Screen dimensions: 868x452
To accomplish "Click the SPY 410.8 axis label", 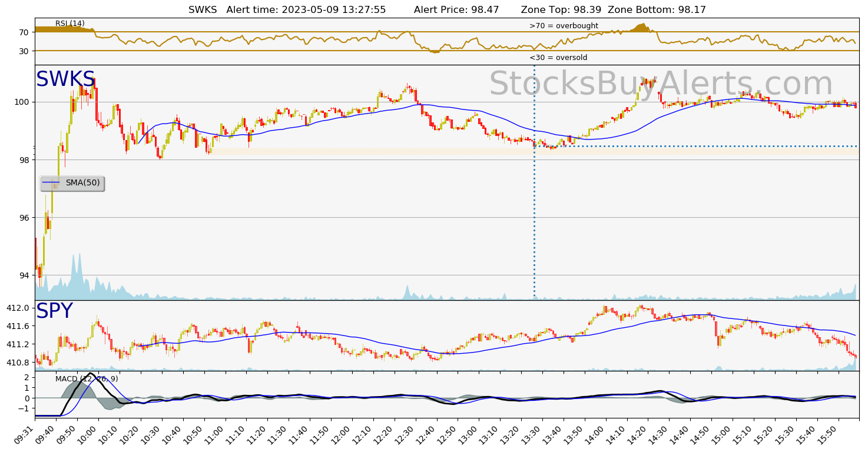I will [18, 363].
